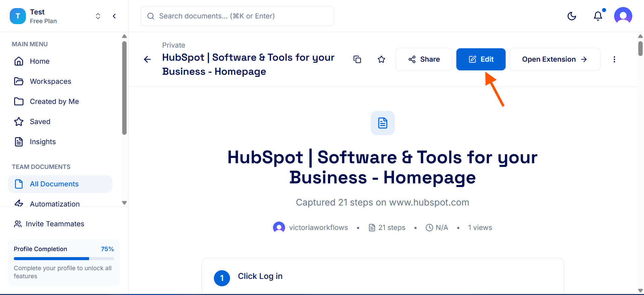This screenshot has height=295, width=644.
Task: Click the 21 steps count
Action: click(x=392, y=228)
